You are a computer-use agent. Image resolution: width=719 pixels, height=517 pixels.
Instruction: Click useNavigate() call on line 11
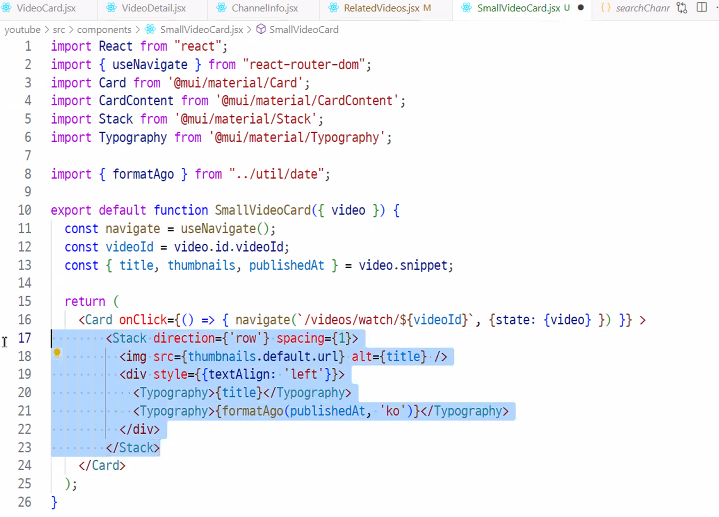[x=225, y=229]
